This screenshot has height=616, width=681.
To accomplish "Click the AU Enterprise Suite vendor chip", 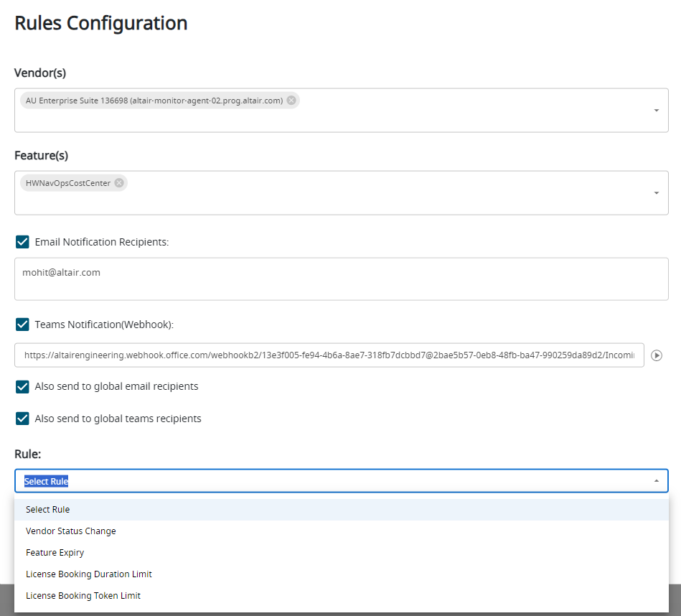I will point(154,101).
